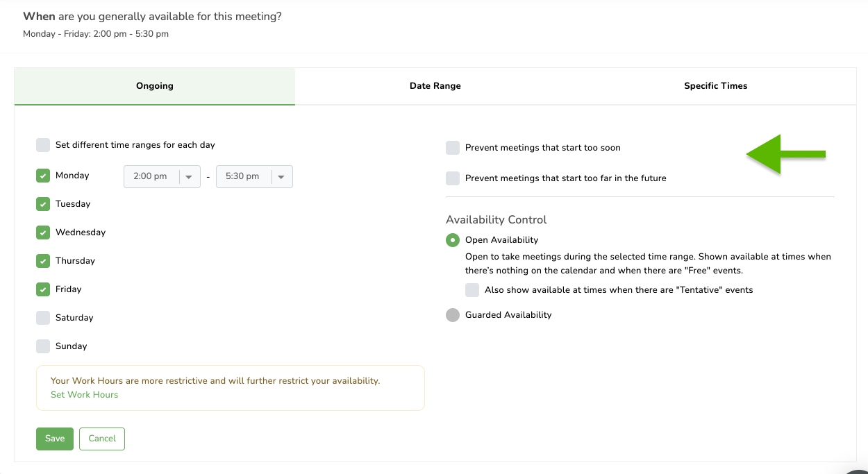868x474 pixels.
Task: Open the Specific Times tab
Action: (715, 86)
